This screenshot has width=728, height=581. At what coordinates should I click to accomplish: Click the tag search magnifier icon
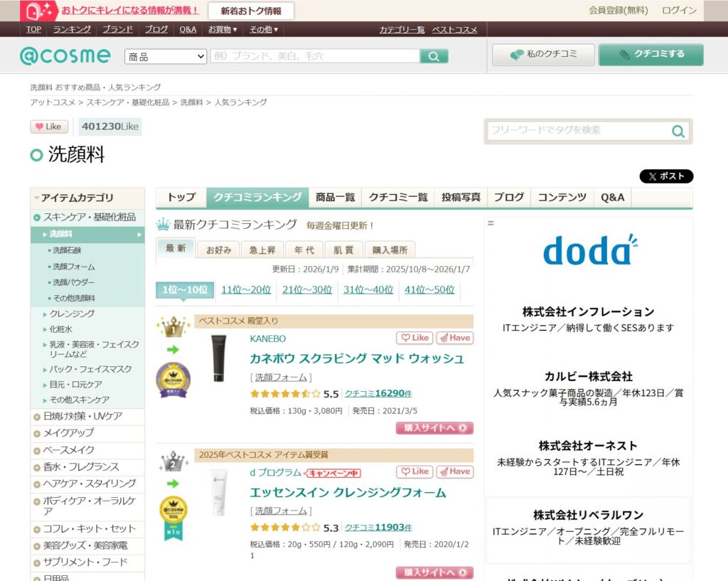tap(678, 131)
